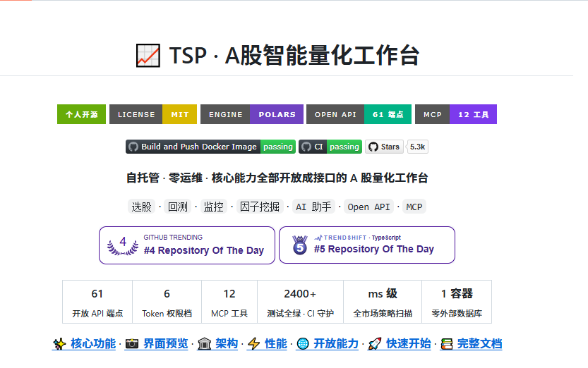Click the GitHub Stars button
This screenshot has height=368, width=588.
tap(385, 147)
